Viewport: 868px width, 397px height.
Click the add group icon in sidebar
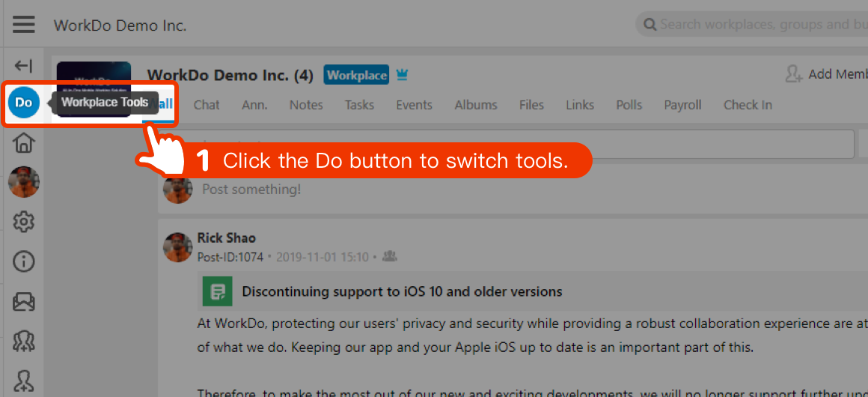coord(24,342)
